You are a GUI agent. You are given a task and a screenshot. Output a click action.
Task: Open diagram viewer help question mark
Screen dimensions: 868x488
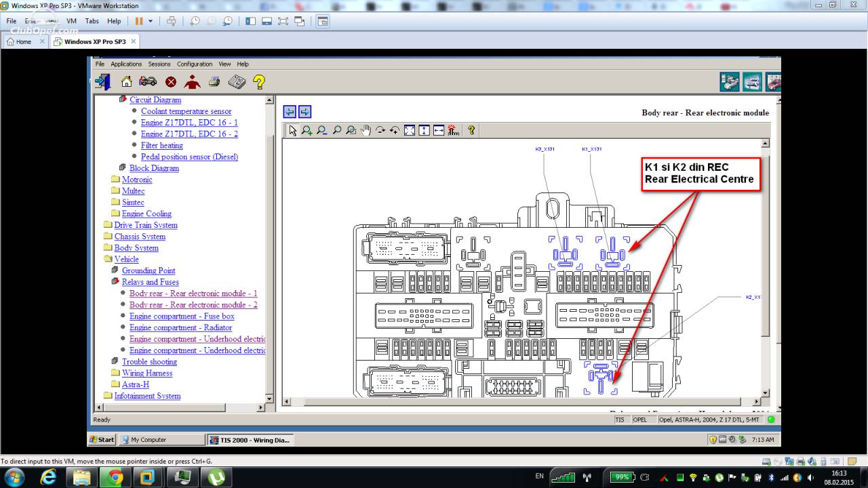(472, 130)
